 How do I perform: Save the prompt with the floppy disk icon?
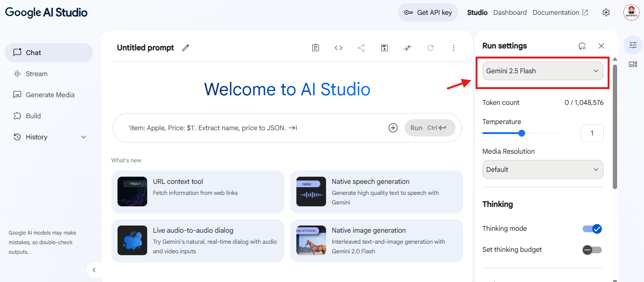tap(384, 48)
